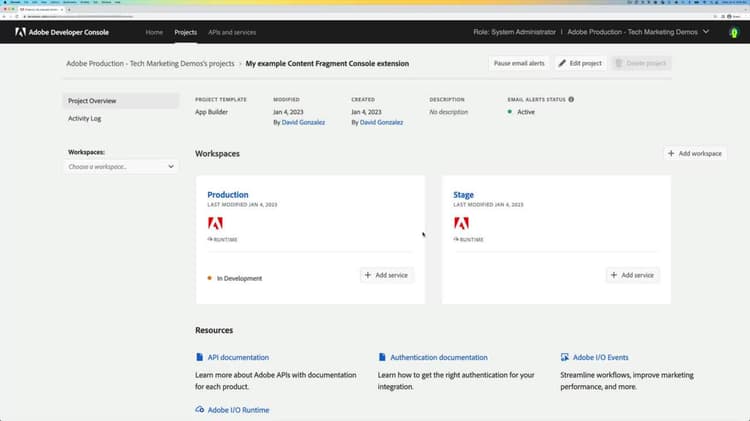750x421 pixels.
Task: Click the Adobe icon in Production card
Action: (x=215, y=224)
